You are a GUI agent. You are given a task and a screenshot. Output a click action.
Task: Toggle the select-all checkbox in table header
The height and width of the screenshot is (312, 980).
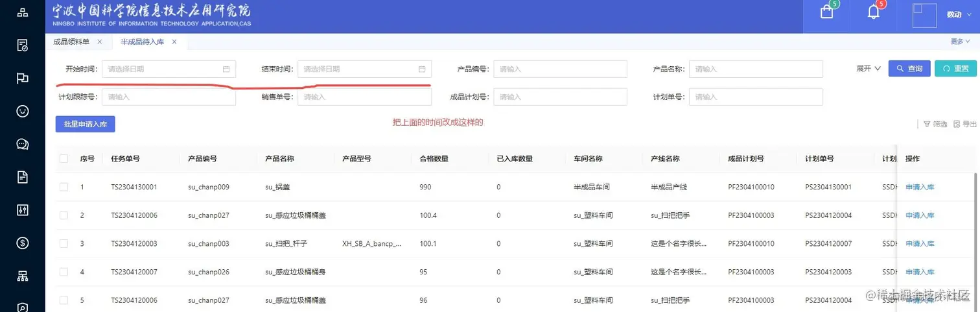tap(64, 158)
